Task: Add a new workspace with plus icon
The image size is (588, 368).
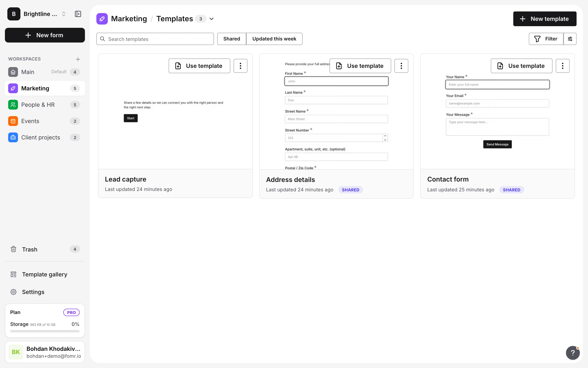Action: (x=78, y=59)
